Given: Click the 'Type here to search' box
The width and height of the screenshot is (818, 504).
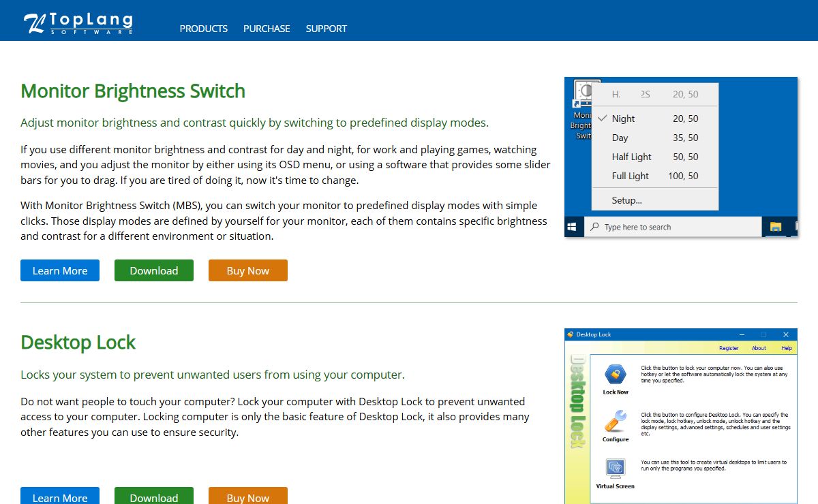Looking at the screenshot, I should (673, 227).
